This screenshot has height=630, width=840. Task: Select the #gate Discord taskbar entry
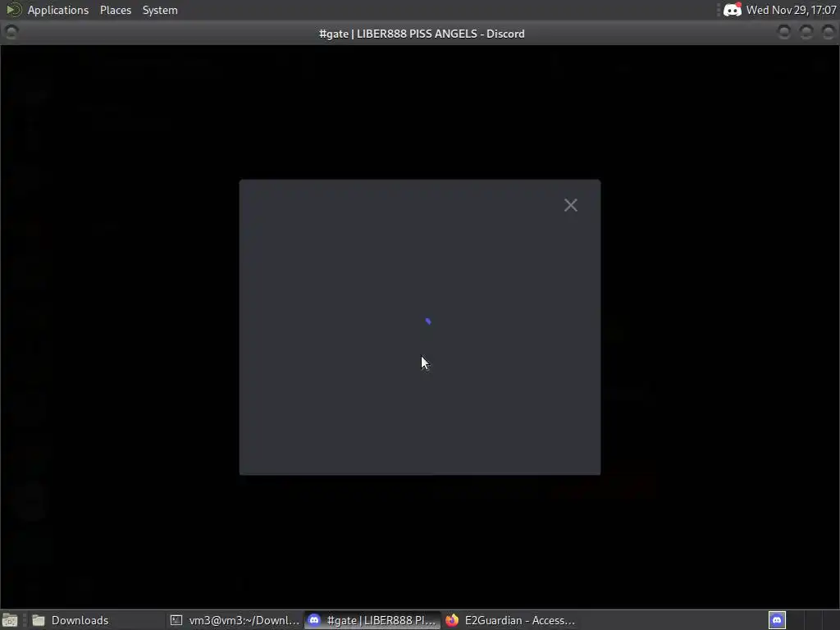click(x=373, y=620)
